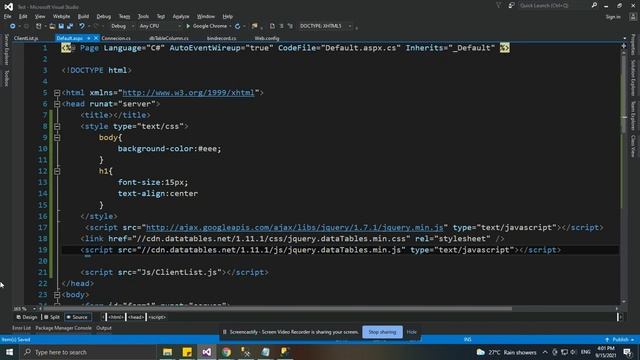Click the weather widget showing Rain showers
640x360 pixels.
coord(506,352)
